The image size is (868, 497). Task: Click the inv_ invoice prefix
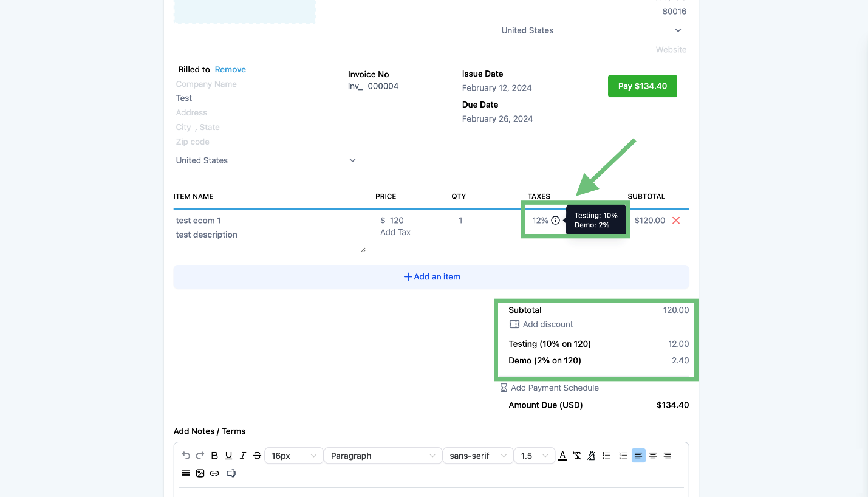click(x=355, y=86)
